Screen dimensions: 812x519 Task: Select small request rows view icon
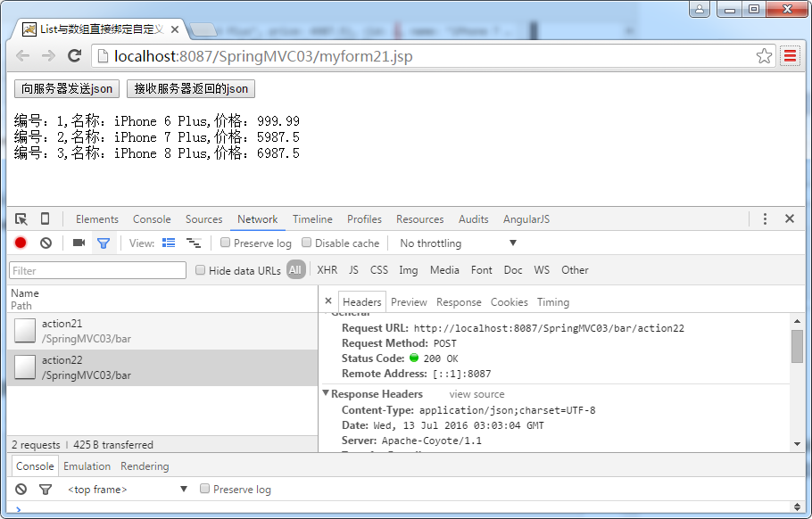pyautogui.click(x=194, y=243)
